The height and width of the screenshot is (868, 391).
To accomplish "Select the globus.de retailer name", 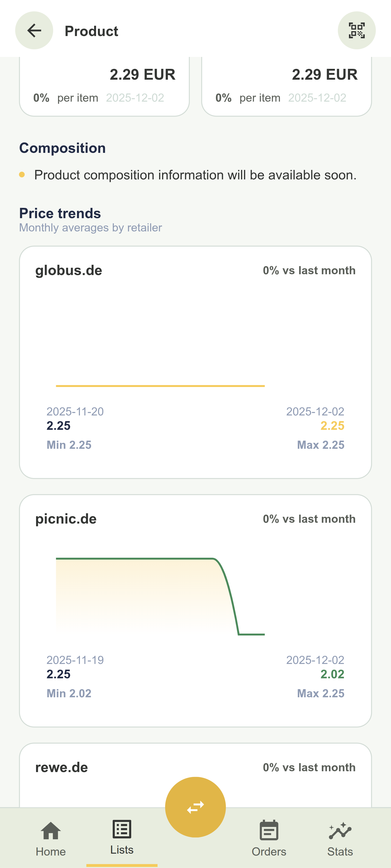I will (x=69, y=270).
